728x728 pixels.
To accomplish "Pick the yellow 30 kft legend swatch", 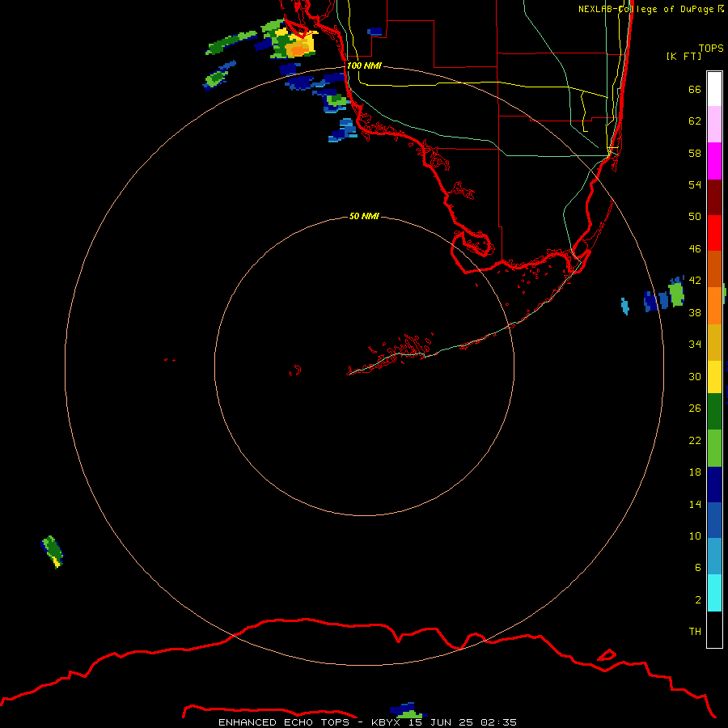I will (714, 377).
